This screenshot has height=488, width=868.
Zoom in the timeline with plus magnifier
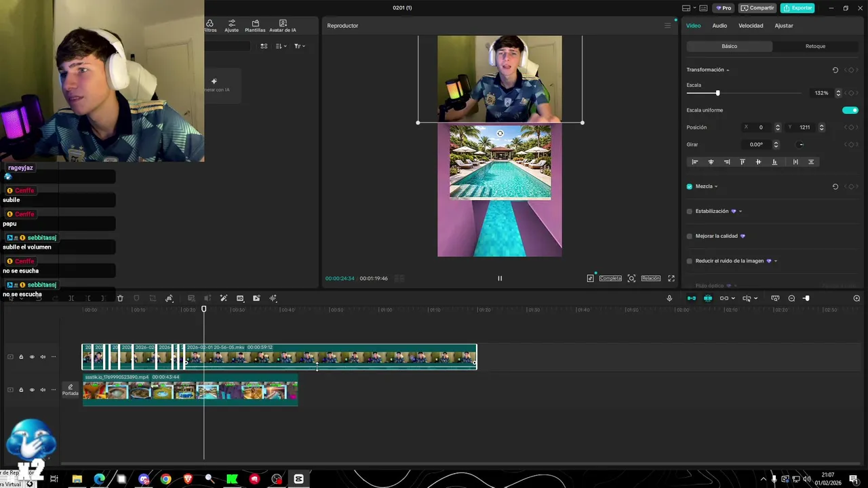pos(856,298)
